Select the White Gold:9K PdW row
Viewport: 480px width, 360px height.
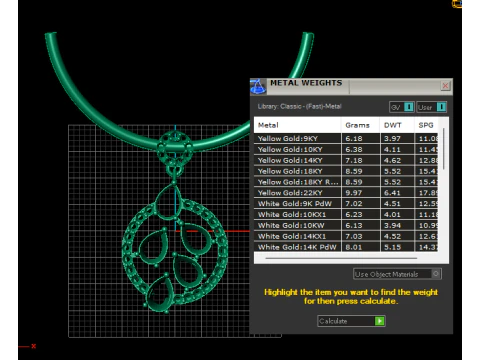tap(346, 204)
